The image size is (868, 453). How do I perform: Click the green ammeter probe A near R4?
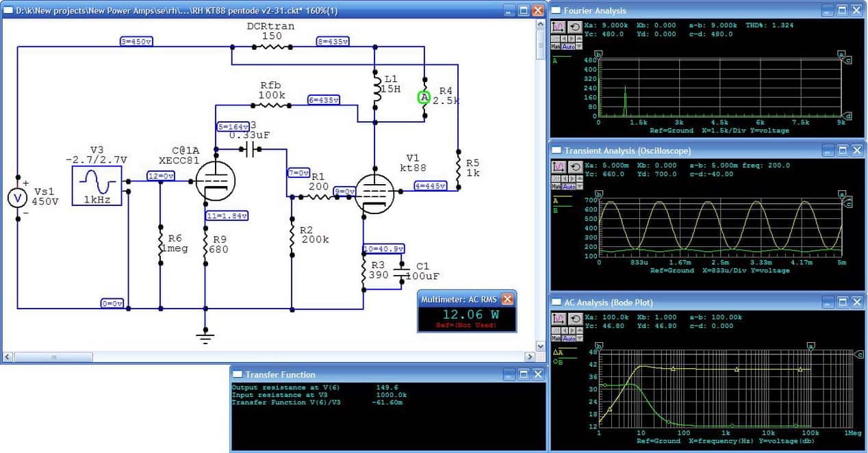(x=424, y=98)
